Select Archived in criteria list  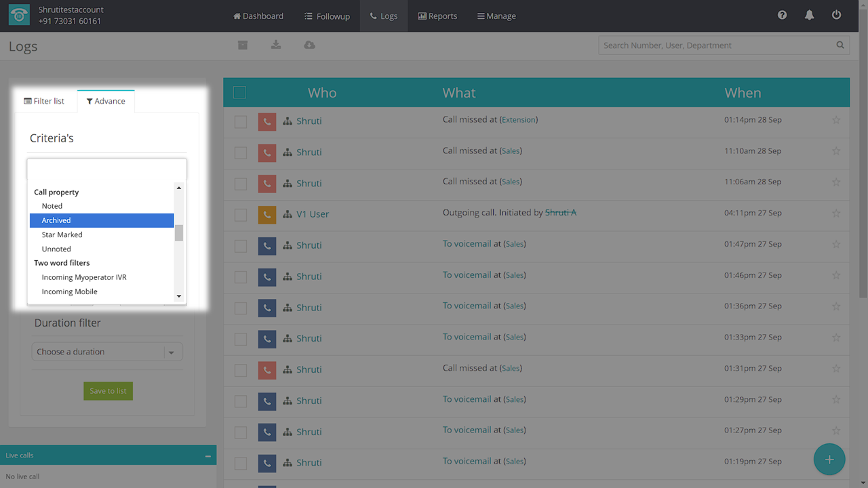pyautogui.click(x=101, y=220)
